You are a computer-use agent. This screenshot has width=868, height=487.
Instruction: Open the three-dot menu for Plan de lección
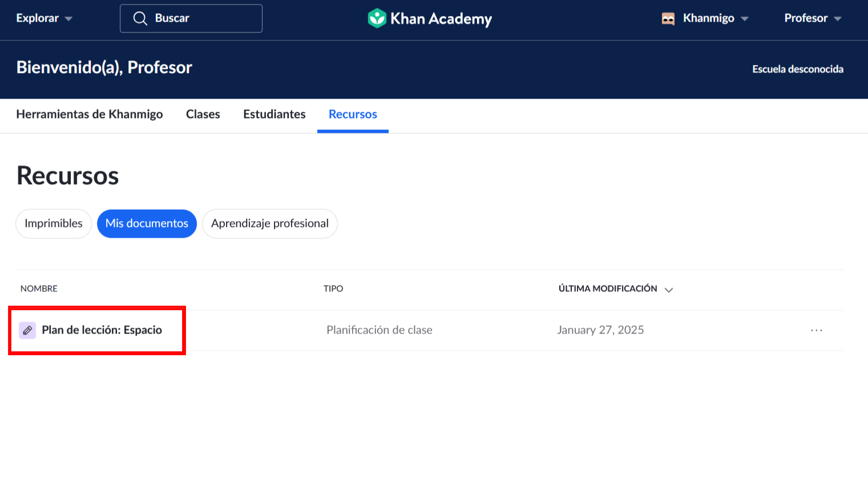[x=817, y=330]
